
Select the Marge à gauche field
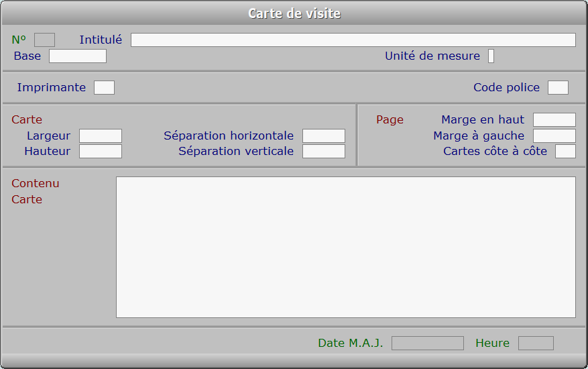[554, 136]
